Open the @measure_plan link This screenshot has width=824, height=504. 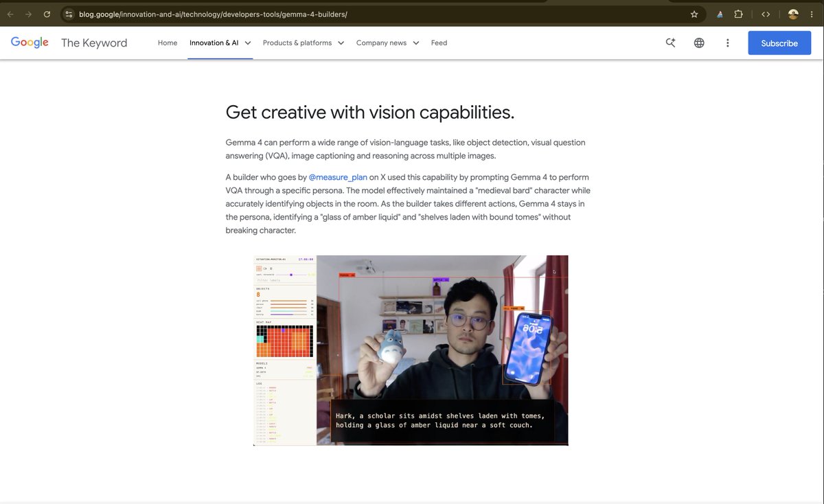(x=338, y=177)
